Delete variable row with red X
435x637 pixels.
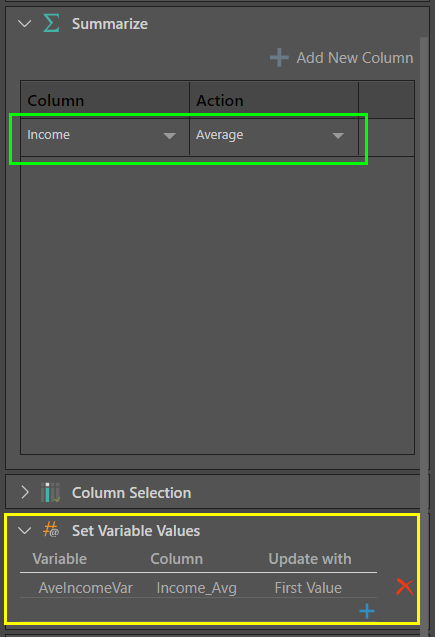pos(405,587)
